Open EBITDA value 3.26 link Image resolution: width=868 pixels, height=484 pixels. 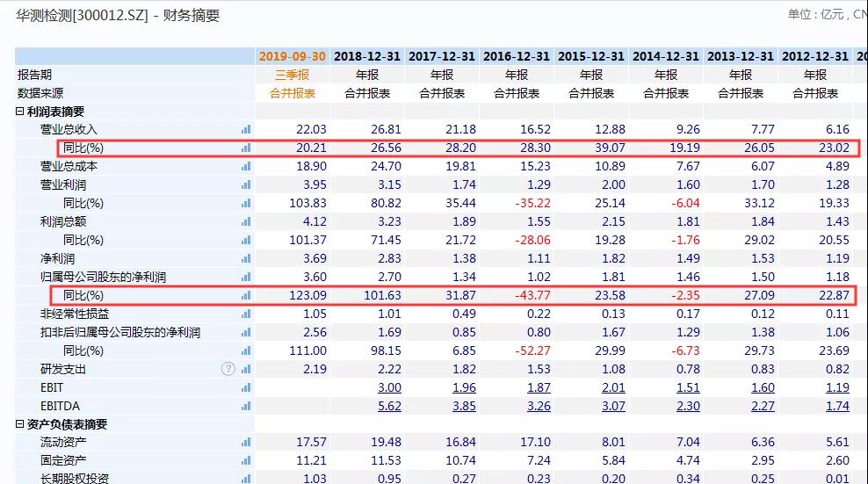pyautogui.click(x=539, y=406)
